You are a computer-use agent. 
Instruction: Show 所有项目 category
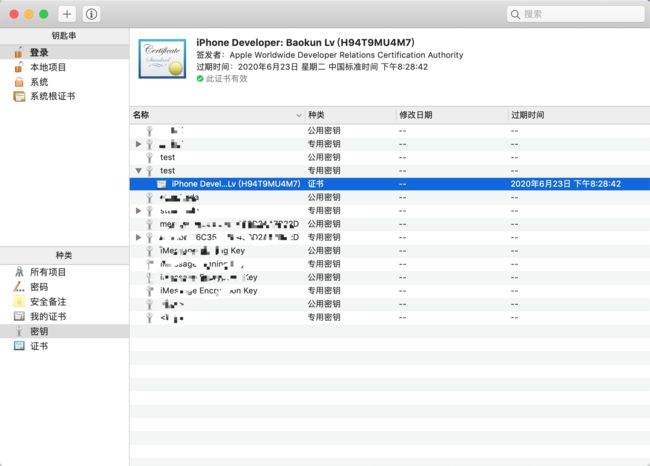click(65, 272)
